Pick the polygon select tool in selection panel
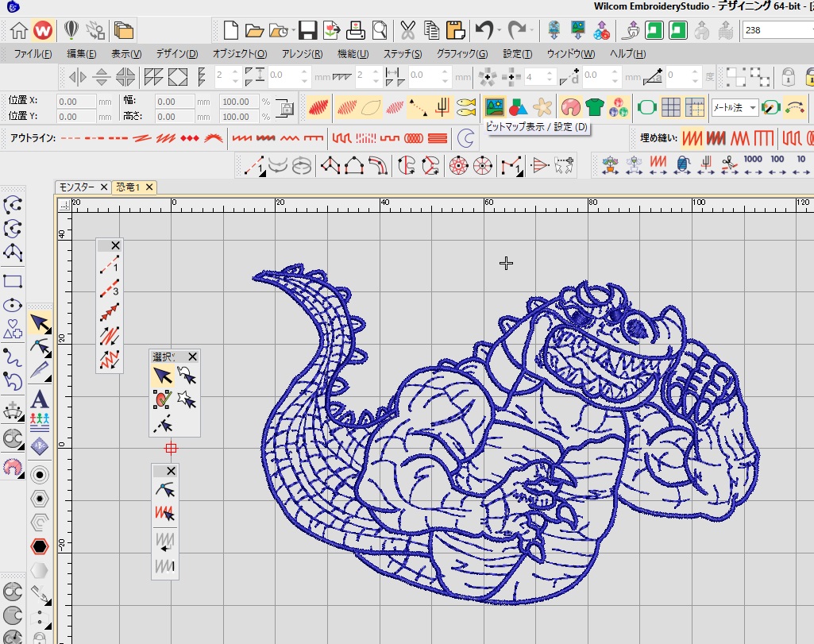The width and height of the screenshot is (814, 644). [x=187, y=400]
